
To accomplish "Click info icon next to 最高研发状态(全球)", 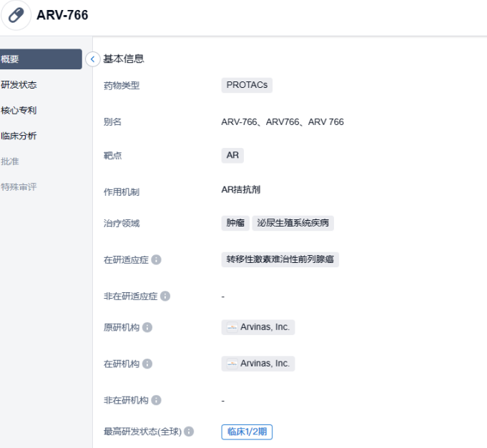I will pyautogui.click(x=190, y=432).
